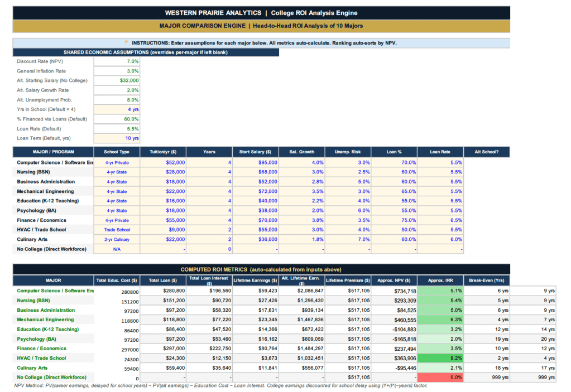This screenshot has width=571, height=392.
Task: Click the 'SHARED ECONOMIC ASSUMPTIONS' section header
Action: point(146,52)
